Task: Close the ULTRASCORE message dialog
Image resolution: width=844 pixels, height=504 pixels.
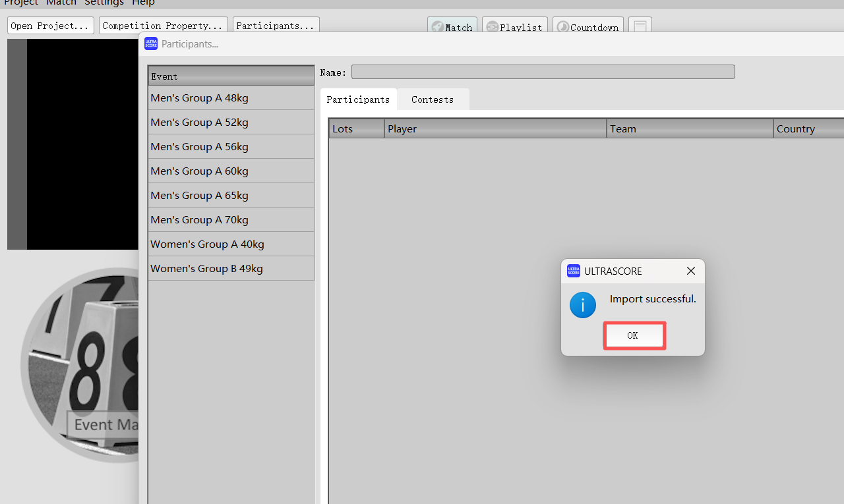Action: pos(690,271)
